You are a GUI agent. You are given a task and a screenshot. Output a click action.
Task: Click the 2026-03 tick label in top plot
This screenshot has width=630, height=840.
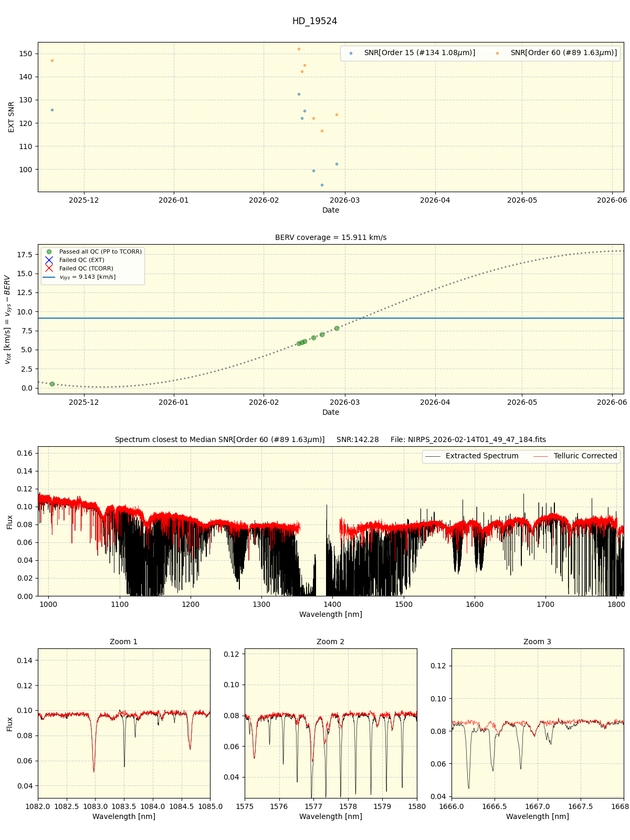click(x=345, y=200)
